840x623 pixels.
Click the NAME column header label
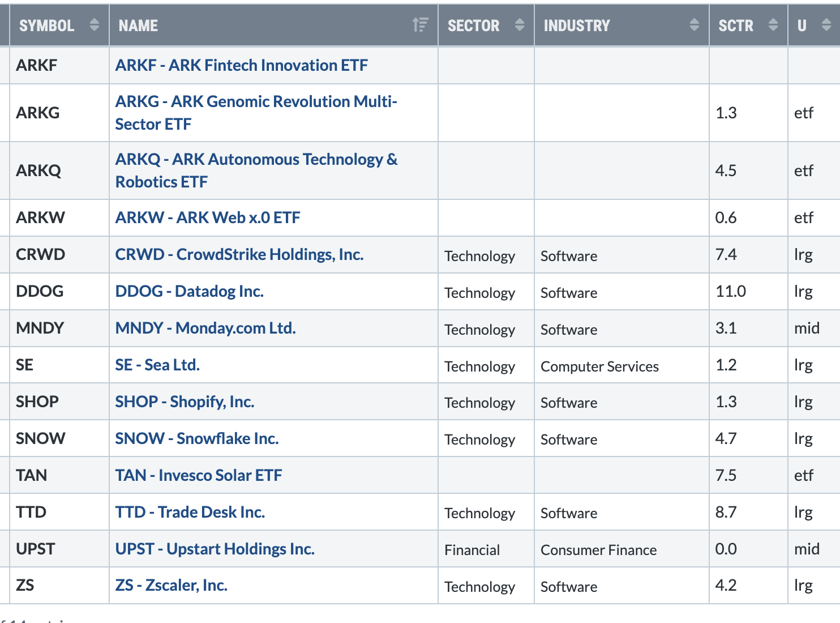tap(138, 25)
